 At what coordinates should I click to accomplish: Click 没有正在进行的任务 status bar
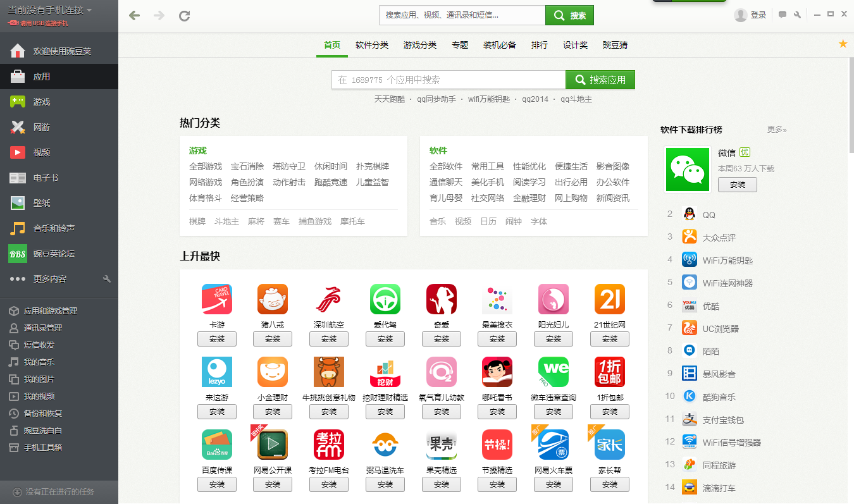(59, 492)
